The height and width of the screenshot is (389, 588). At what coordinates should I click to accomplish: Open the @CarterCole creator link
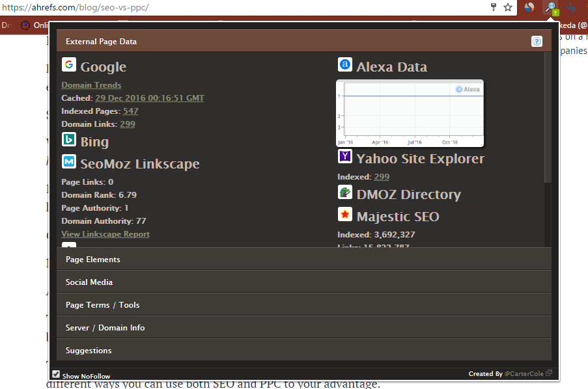524,373
